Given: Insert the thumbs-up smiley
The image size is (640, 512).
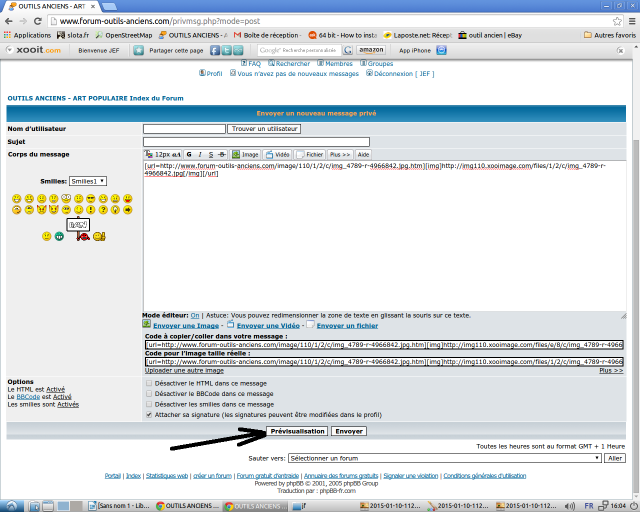Looking at the screenshot, I should 99,236.
